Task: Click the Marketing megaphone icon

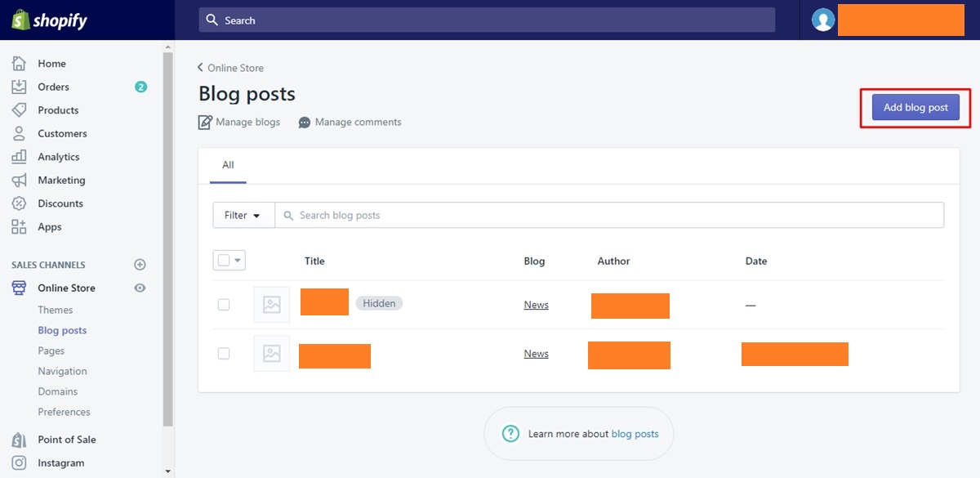Action: (19, 181)
